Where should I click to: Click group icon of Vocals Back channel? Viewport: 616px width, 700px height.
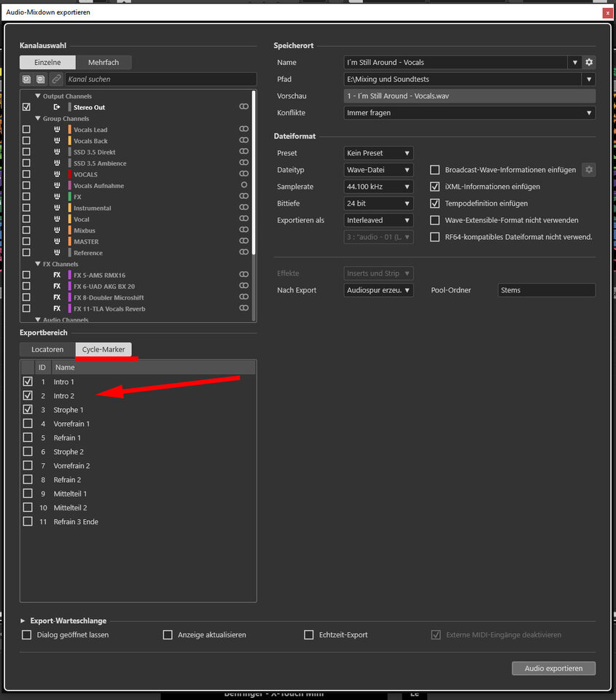point(57,141)
